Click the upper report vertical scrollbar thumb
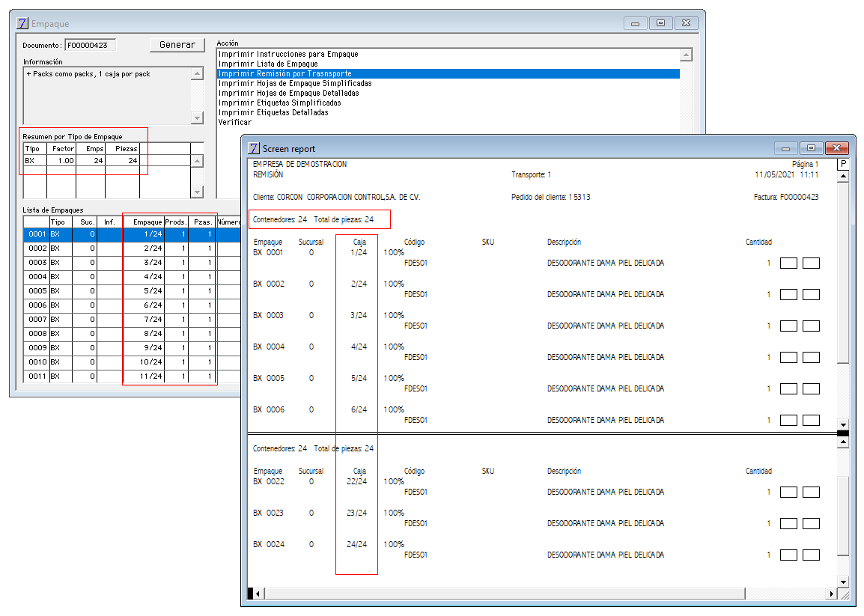 (843, 273)
